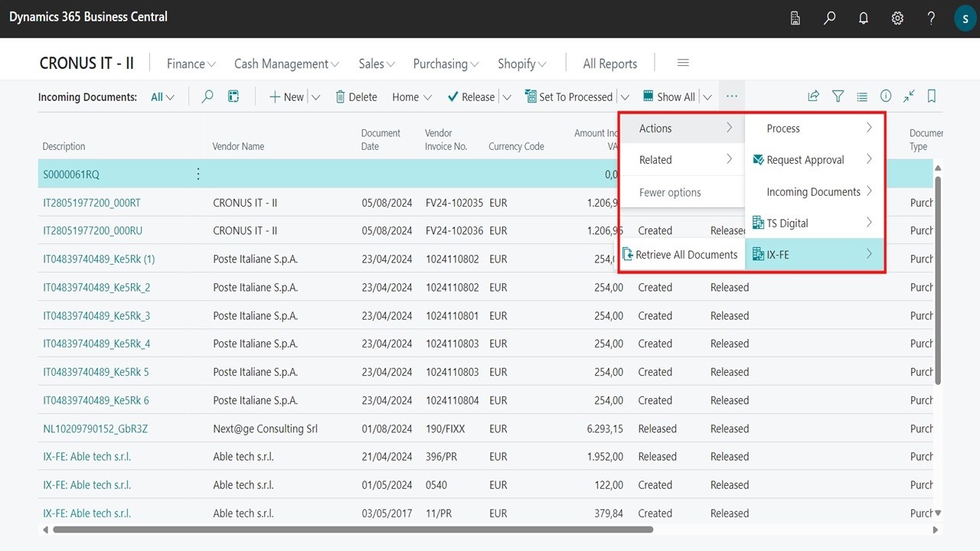
Task: Expand the TS Digital submenu
Action: [815, 223]
